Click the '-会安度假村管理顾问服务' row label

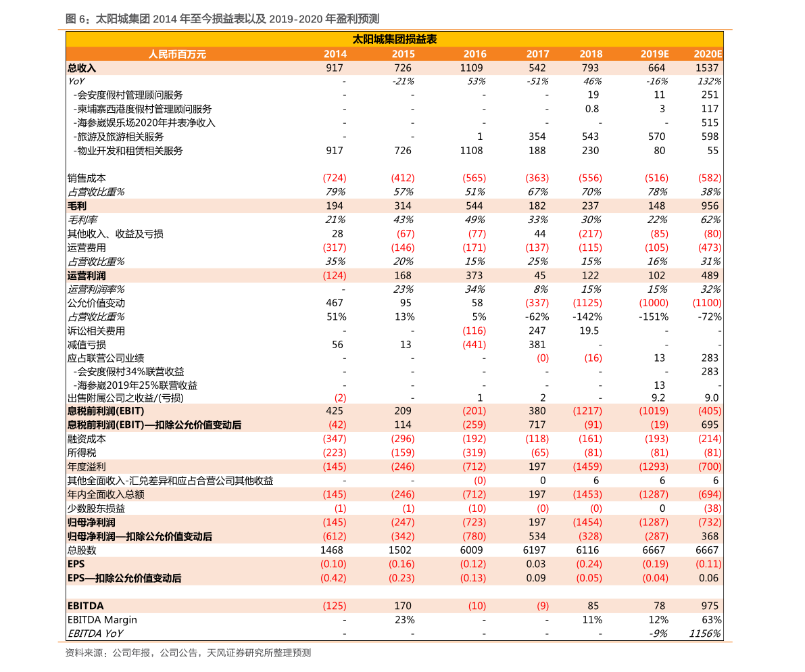[128, 95]
